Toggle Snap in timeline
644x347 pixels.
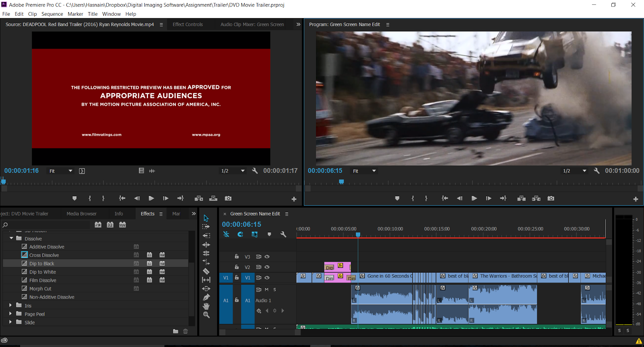point(240,234)
